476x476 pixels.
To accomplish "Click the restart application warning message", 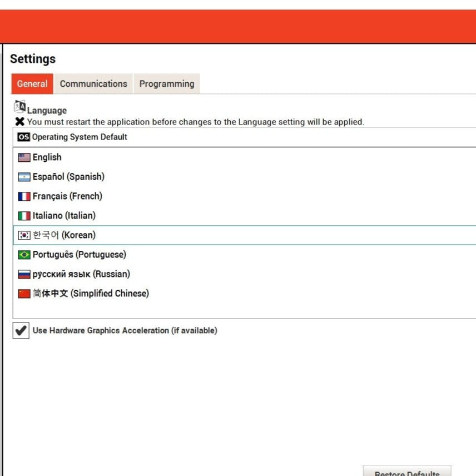I will [x=196, y=122].
